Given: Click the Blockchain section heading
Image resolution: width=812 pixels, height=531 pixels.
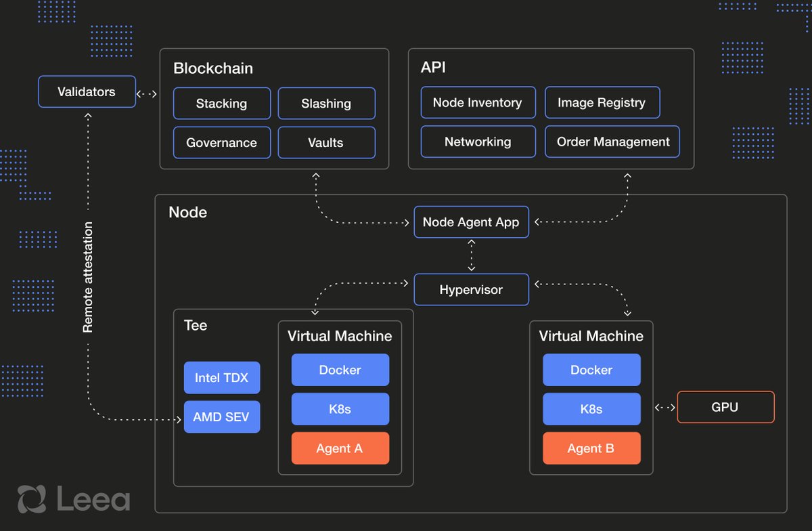Looking at the screenshot, I should (213, 68).
